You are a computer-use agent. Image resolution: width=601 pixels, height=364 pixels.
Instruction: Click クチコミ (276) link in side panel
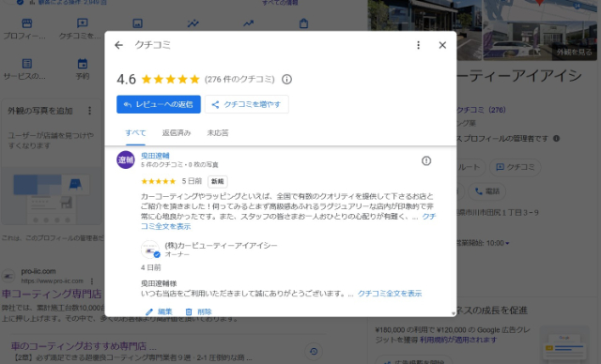tap(481, 110)
